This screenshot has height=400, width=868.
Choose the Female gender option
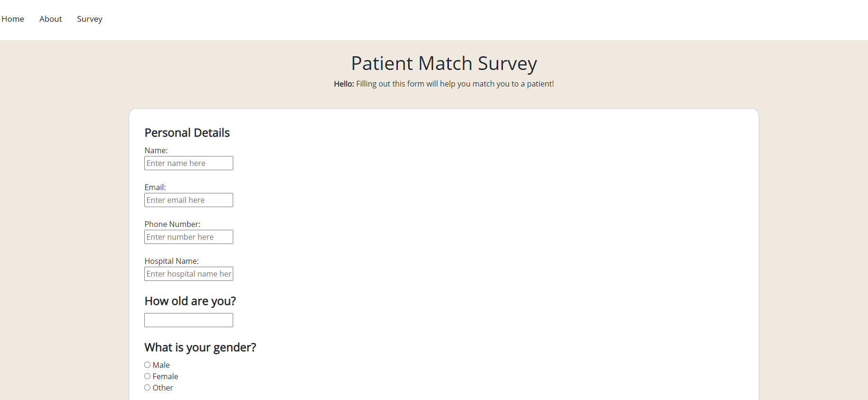(148, 376)
